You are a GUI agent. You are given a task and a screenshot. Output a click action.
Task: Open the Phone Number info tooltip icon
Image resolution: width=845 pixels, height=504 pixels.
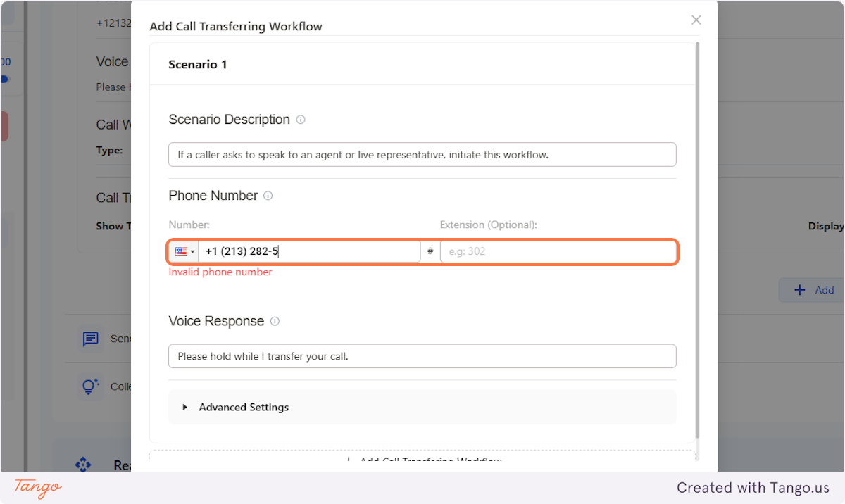[x=268, y=196]
